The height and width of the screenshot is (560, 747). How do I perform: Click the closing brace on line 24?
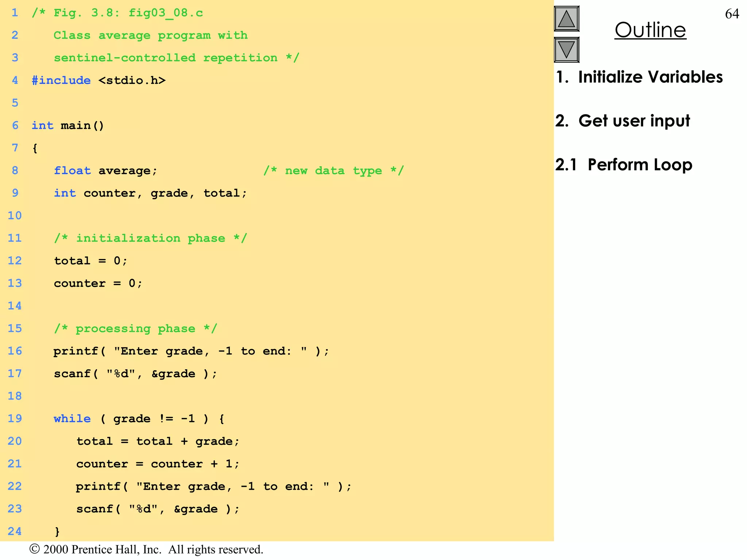(x=57, y=532)
